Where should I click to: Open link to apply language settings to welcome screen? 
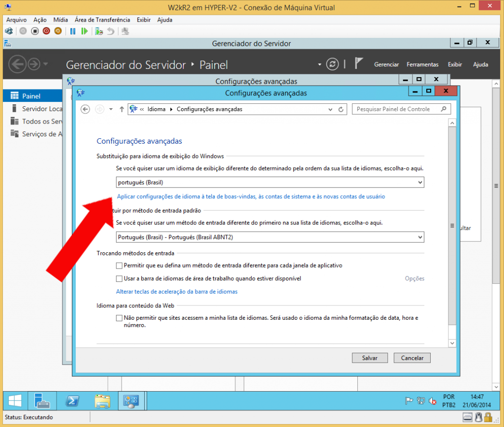[x=251, y=196]
